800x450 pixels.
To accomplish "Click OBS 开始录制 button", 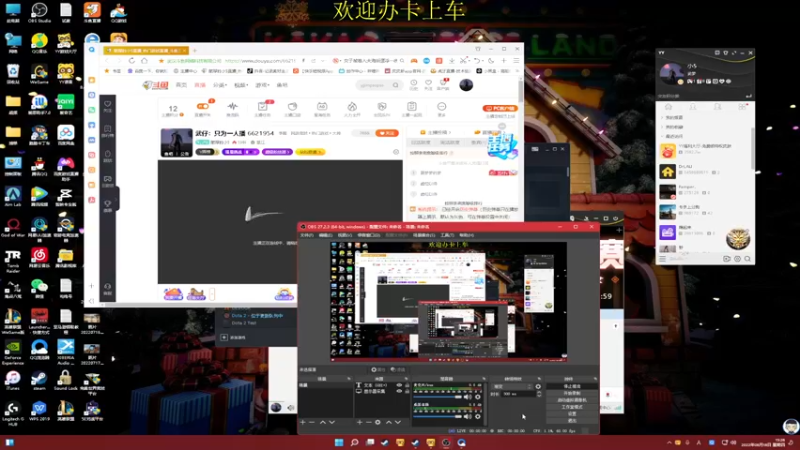I will pos(572,393).
